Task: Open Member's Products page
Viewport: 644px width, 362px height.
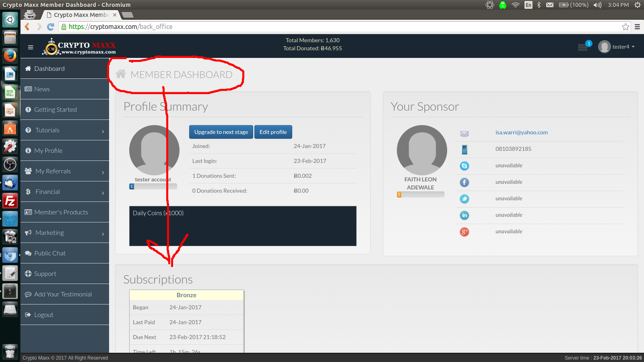Action: click(x=65, y=212)
